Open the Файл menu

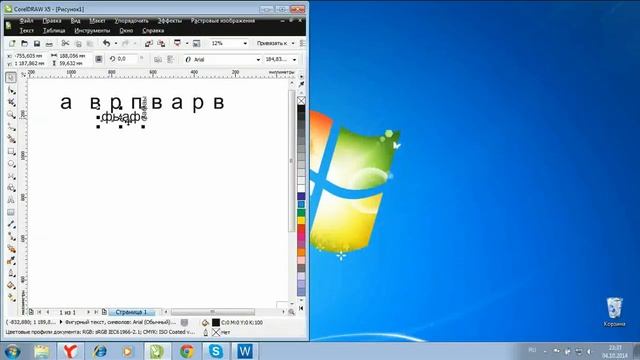pyautogui.click(x=27, y=21)
